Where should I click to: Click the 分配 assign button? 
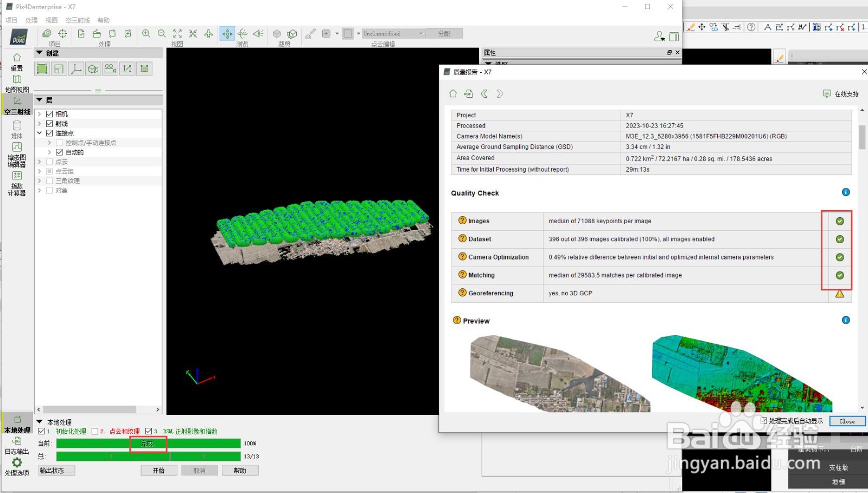coord(444,34)
